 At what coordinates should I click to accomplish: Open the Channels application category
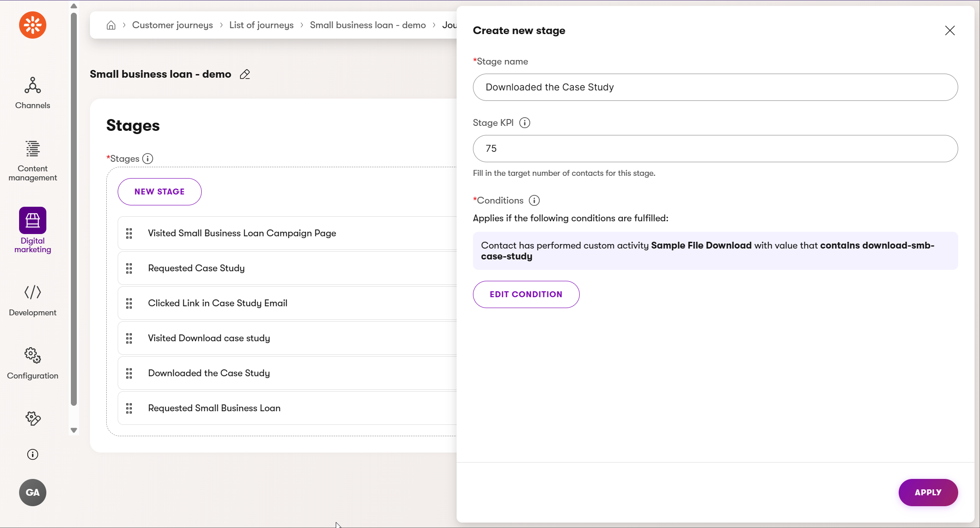33,93
